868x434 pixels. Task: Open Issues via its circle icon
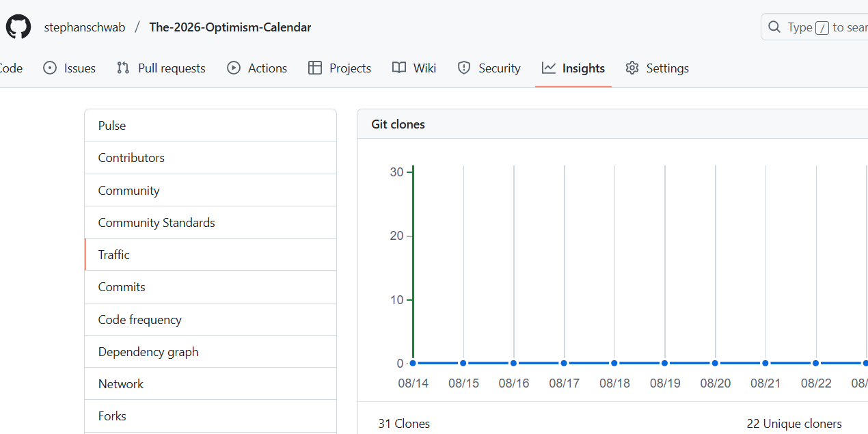[50, 68]
